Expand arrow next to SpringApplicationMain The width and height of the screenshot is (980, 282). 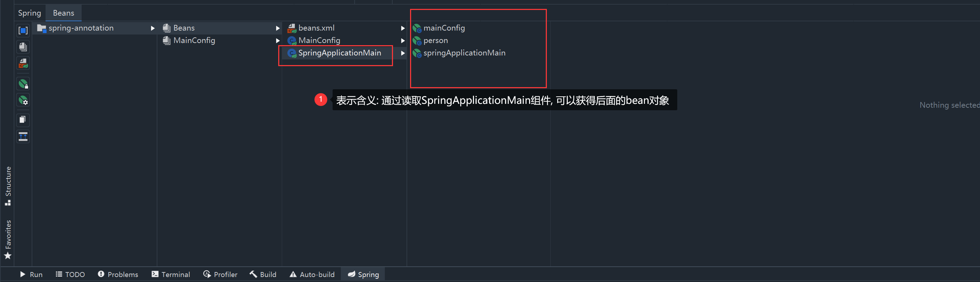click(x=403, y=53)
